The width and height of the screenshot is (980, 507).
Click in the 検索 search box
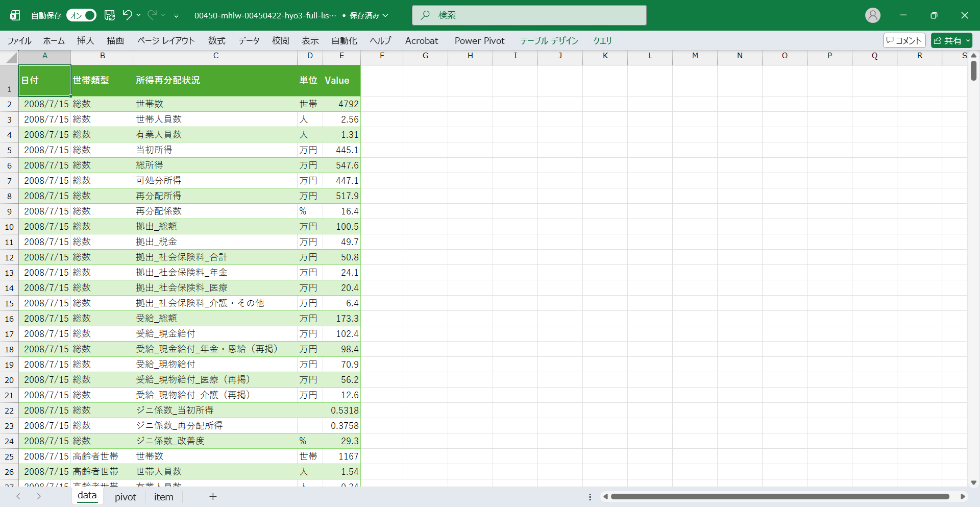(x=529, y=15)
